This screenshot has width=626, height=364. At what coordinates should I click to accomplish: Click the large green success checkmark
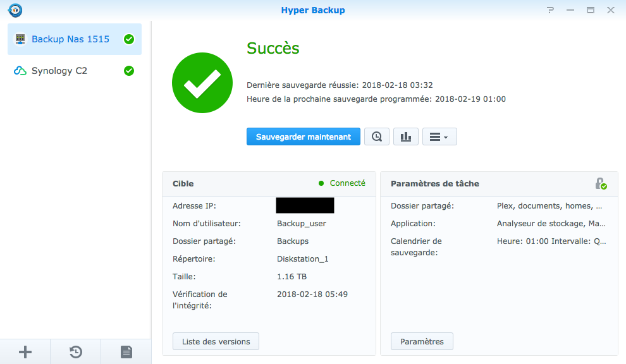[202, 83]
